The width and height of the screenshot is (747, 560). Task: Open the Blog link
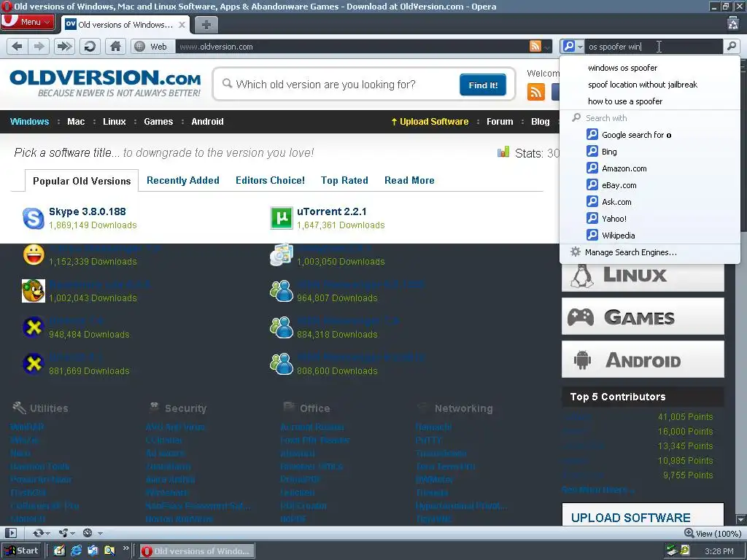tap(541, 122)
